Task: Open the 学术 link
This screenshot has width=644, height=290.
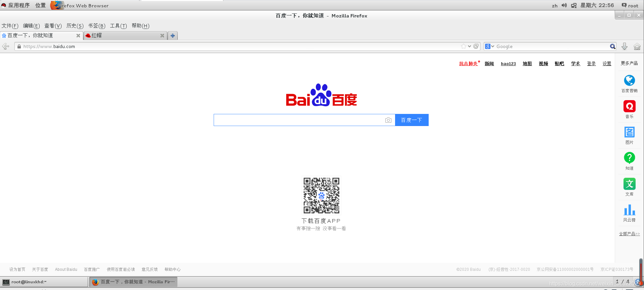Action: [575, 64]
